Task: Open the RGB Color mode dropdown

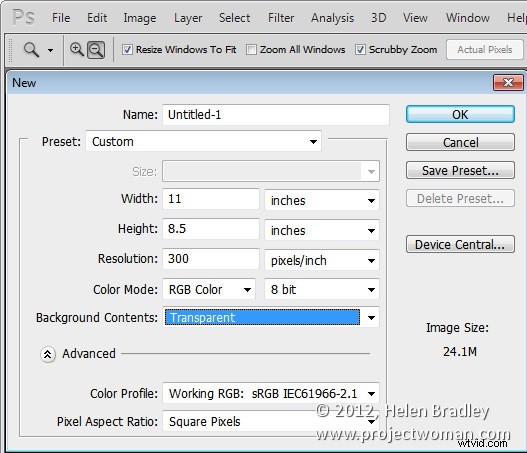Action: (x=209, y=289)
